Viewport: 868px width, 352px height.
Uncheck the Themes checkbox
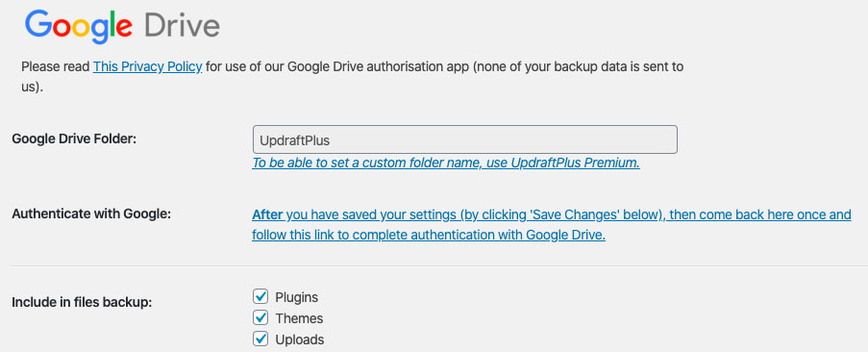pos(260,317)
